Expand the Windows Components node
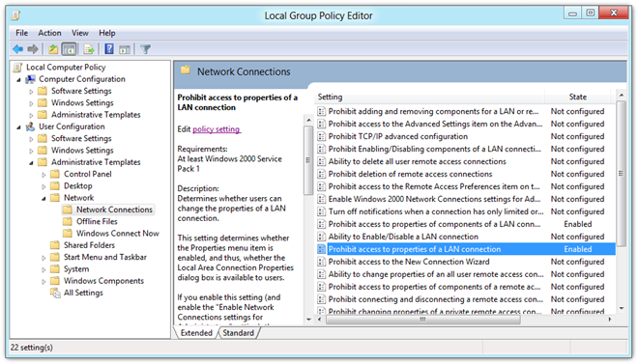 pyautogui.click(x=43, y=281)
